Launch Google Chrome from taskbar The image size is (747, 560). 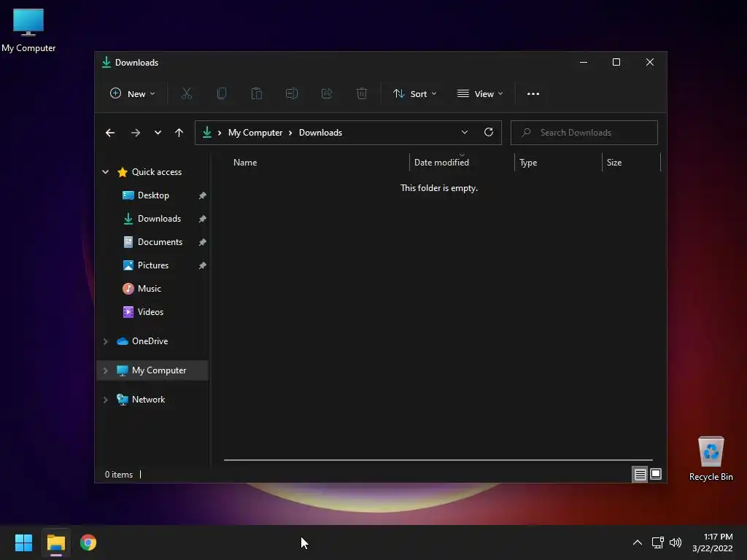pyautogui.click(x=88, y=542)
